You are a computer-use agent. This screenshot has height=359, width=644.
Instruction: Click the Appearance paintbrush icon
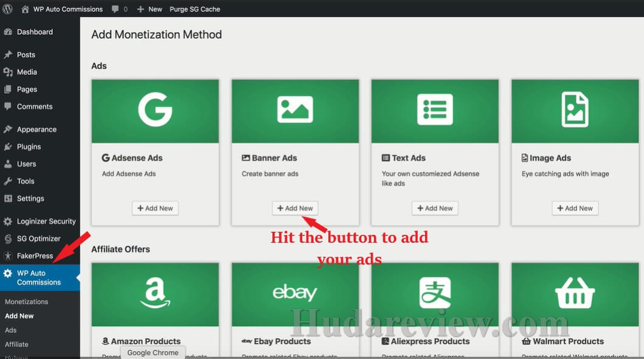click(8, 130)
